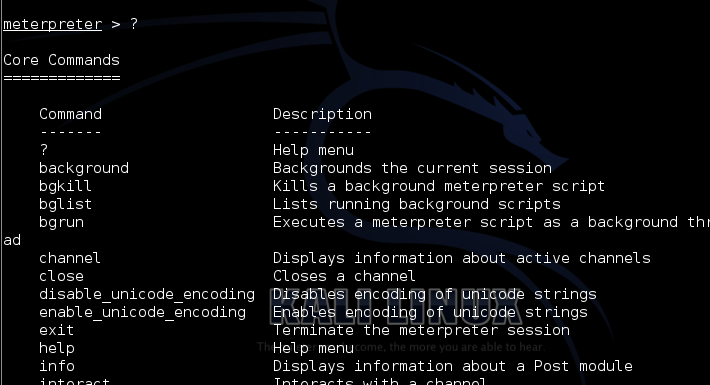Click 'Lists running background scripts' description
The height and width of the screenshot is (385, 710).
pos(417,204)
